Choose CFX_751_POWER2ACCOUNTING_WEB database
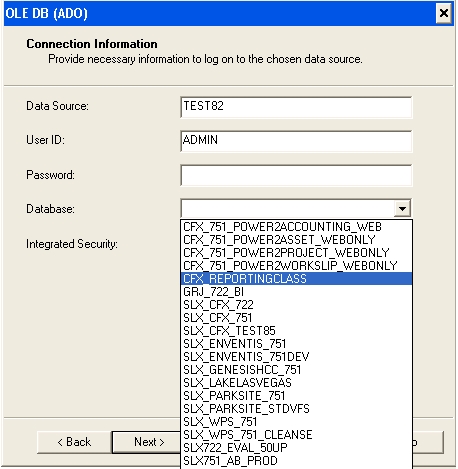 [296, 227]
